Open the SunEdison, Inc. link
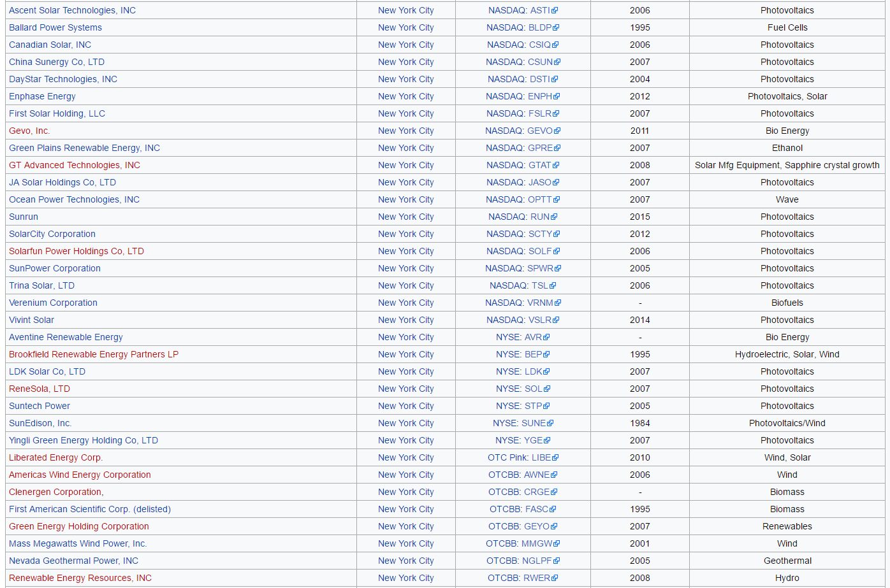This screenshot has width=890, height=588. (40, 423)
